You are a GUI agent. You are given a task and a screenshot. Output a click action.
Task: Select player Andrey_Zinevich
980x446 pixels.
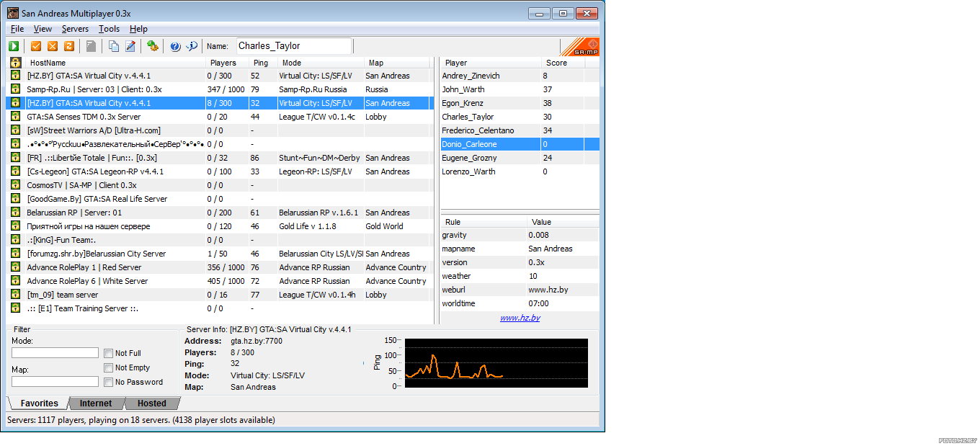[x=520, y=76]
